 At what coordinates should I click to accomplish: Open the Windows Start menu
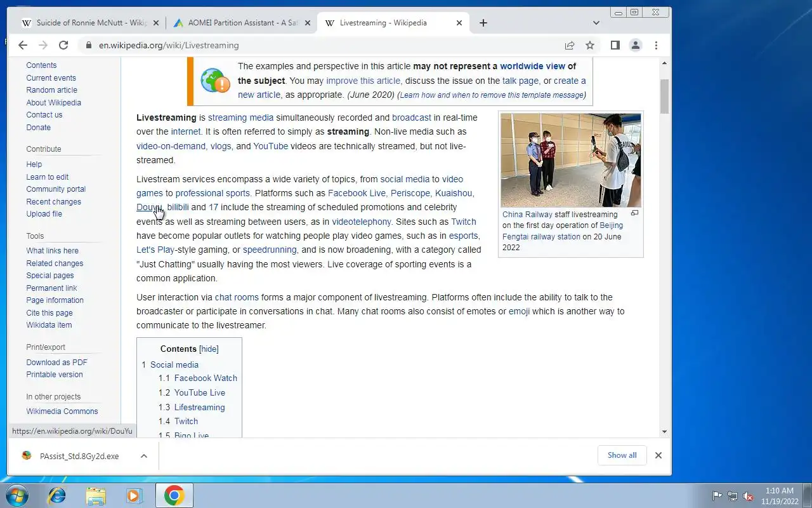17,495
